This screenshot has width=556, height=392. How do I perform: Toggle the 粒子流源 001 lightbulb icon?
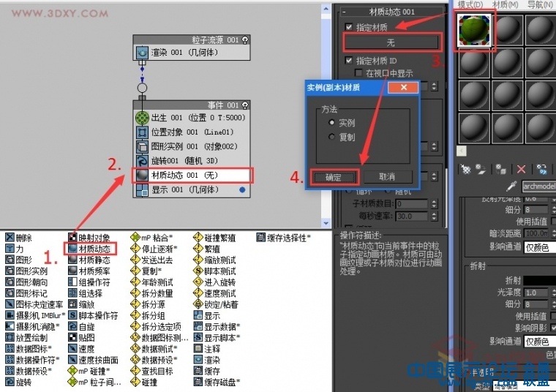tap(244, 39)
